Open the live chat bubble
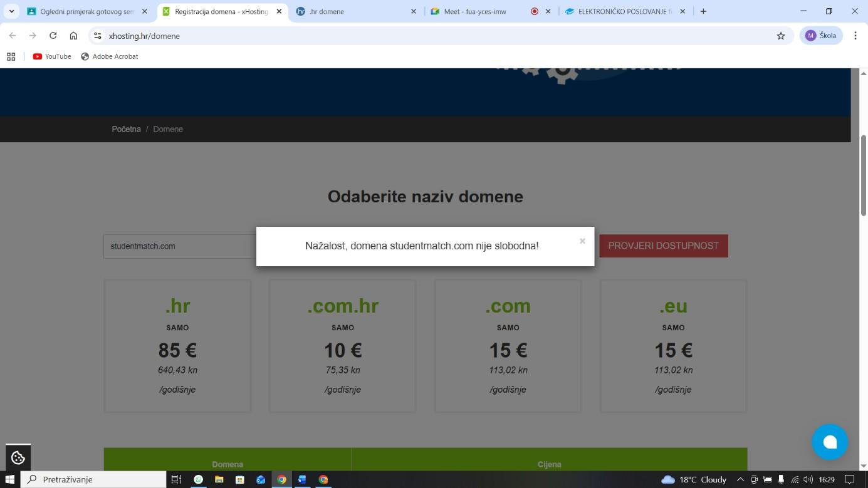This screenshot has height=488, width=868. coord(830,442)
